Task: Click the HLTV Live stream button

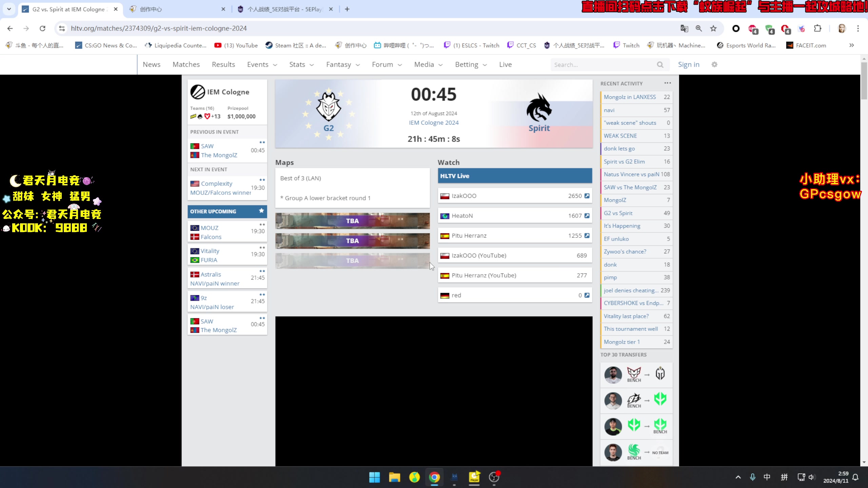Action: click(x=514, y=176)
